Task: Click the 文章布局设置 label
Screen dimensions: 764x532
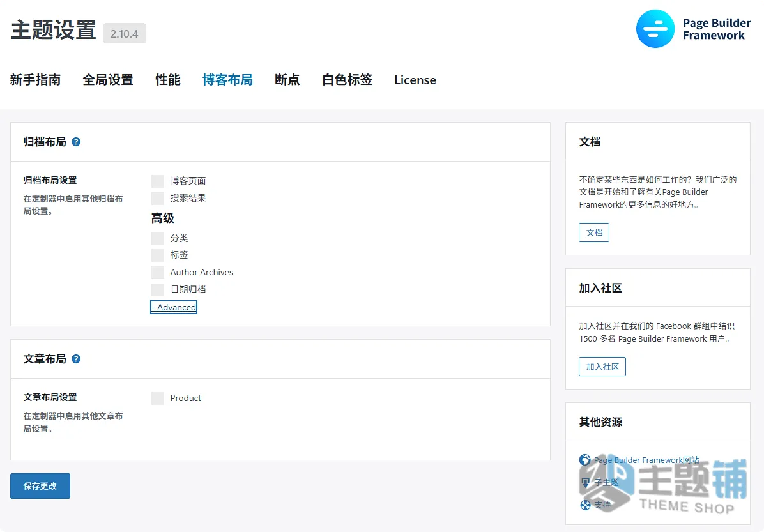Action: [x=50, y=397]
